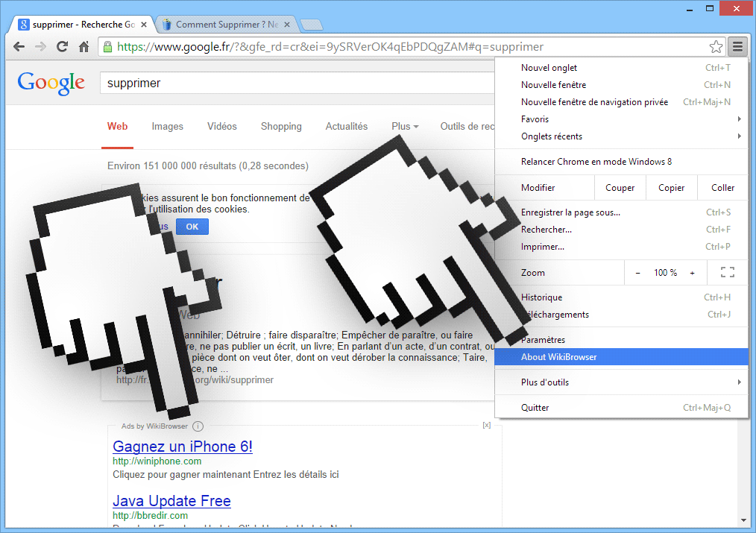Screen dimensions: 756x533
Task: Dismiss the ad with [x] icon
Action: click(x=487, y=425)
